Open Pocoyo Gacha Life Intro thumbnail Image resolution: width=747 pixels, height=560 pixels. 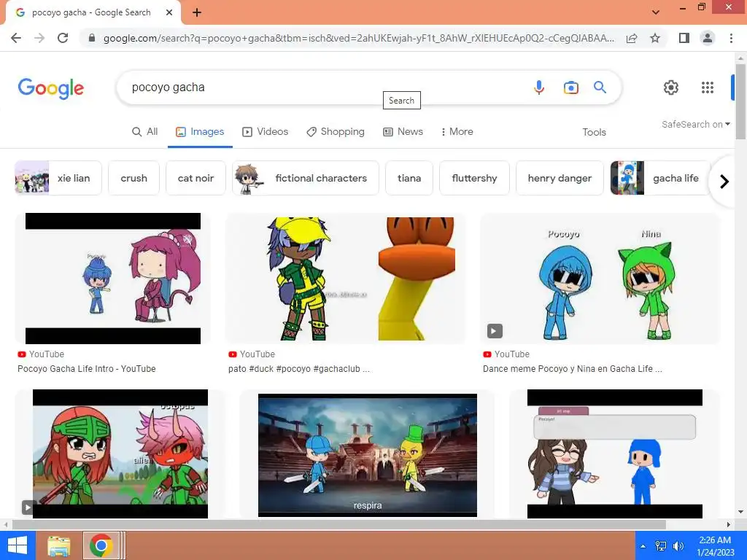click(113, 279)
